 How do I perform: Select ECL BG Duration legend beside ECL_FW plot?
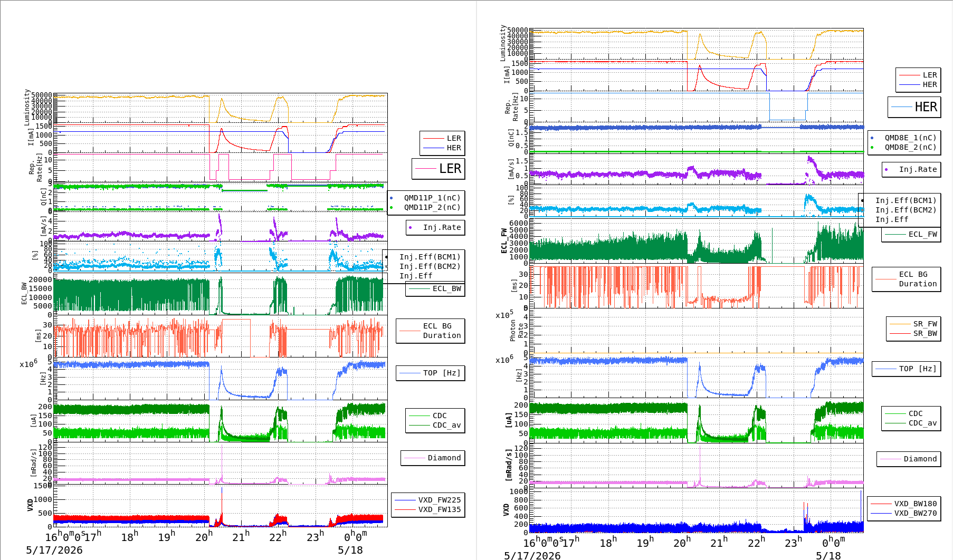coord(918,279)
